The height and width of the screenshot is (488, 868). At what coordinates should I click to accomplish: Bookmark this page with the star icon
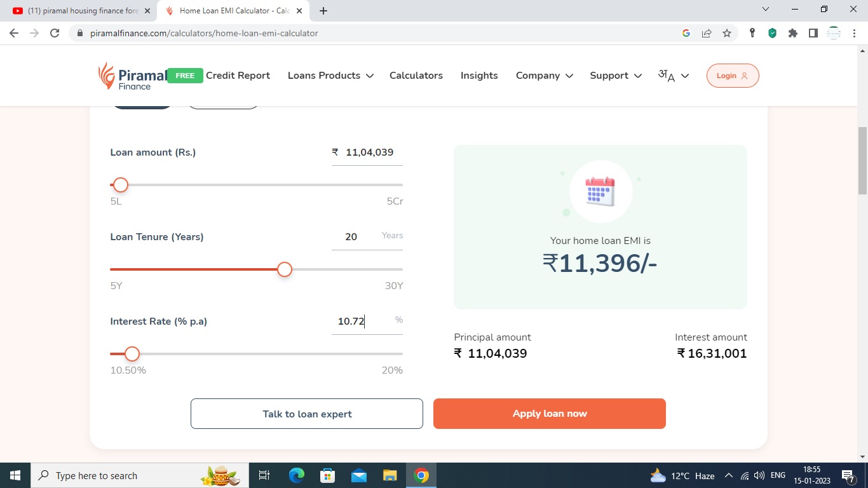point(727,33)
